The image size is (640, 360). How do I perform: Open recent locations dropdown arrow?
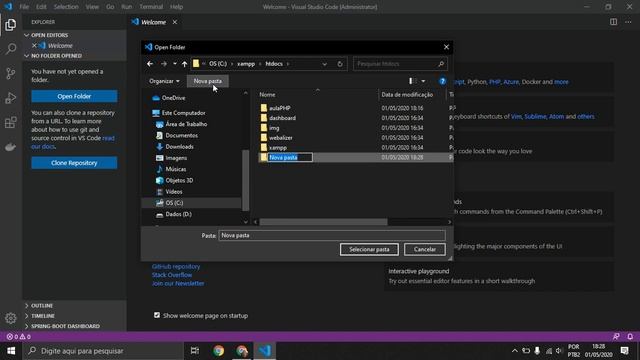[175, 64]
